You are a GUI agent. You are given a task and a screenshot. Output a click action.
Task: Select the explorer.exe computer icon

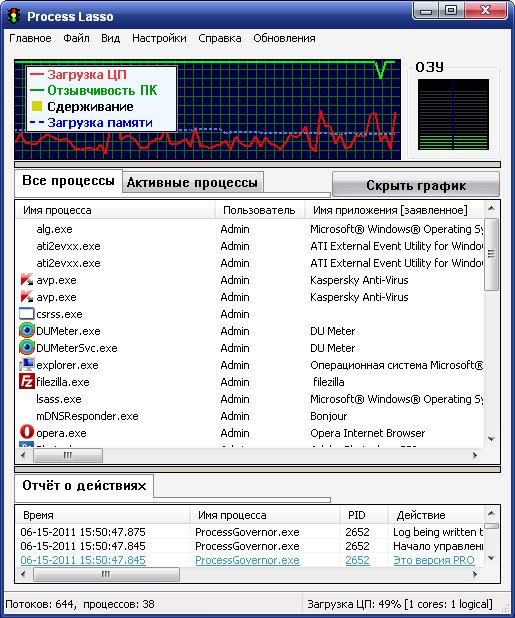[x=27, y=365]
